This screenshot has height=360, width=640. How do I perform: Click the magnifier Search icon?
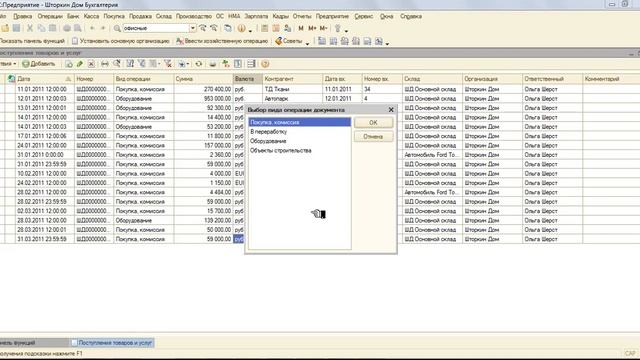tap(117, 28)
